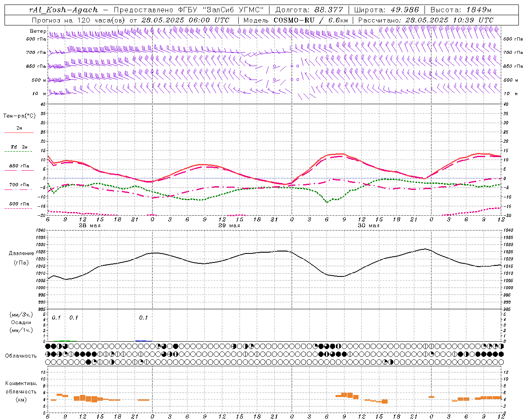The width and height of the screenshot is (525, 420).
Task: Click the station name rAl_Kosh-Agach in header
Action: pos(64,10)
